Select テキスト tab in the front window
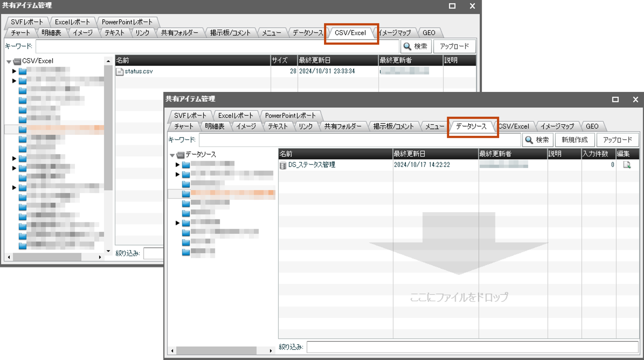Screen dimensions: 644x360 pos(277,126)
